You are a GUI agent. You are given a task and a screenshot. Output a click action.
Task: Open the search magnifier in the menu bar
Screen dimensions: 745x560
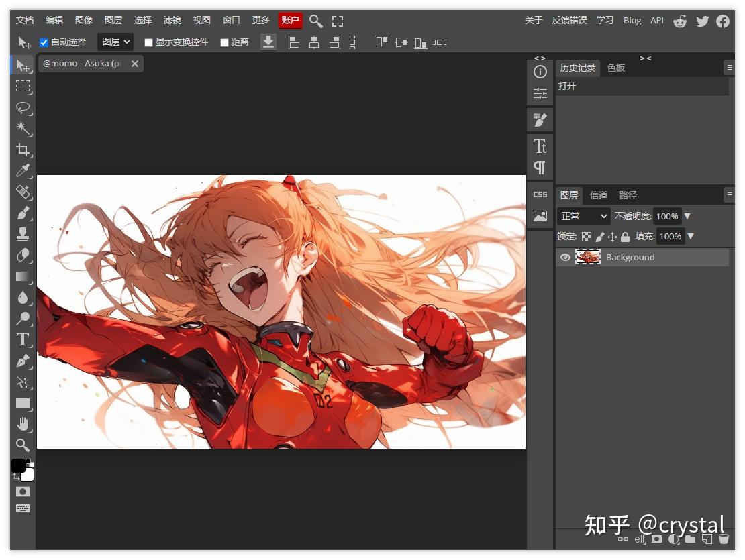coord(315,21)
